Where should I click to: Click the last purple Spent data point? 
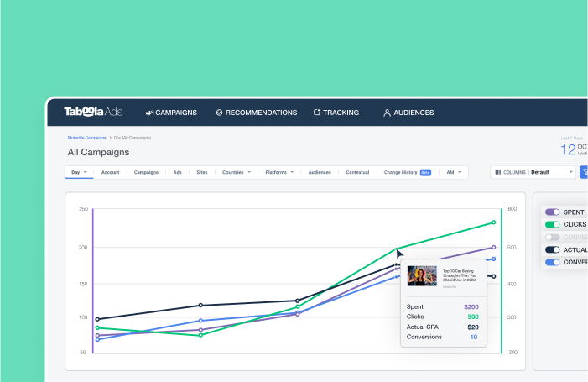point(493,248)
